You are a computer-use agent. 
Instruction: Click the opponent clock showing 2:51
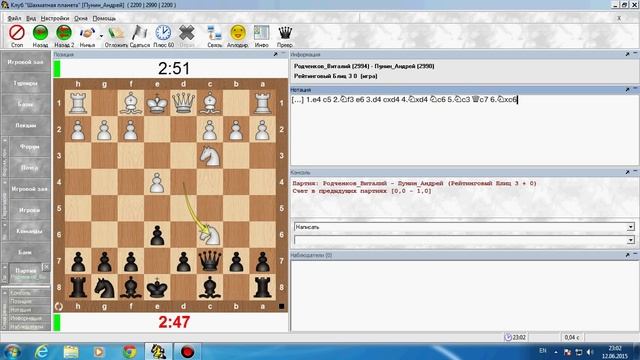click(x=174, y=69)
